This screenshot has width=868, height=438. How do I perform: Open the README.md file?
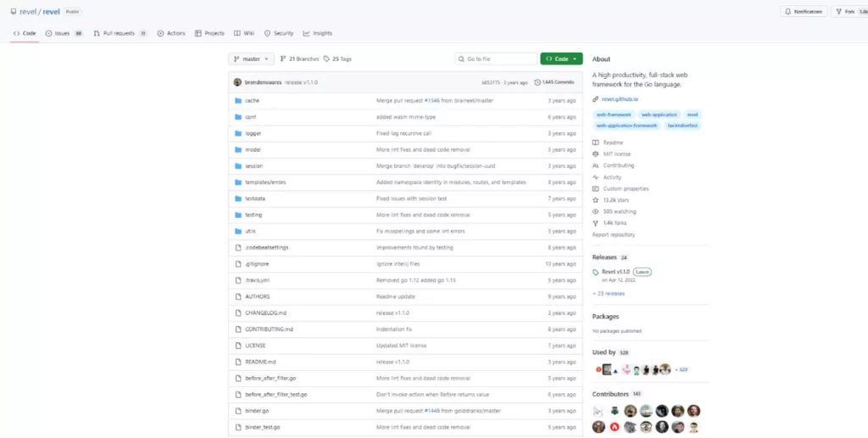tap(260, 361)
